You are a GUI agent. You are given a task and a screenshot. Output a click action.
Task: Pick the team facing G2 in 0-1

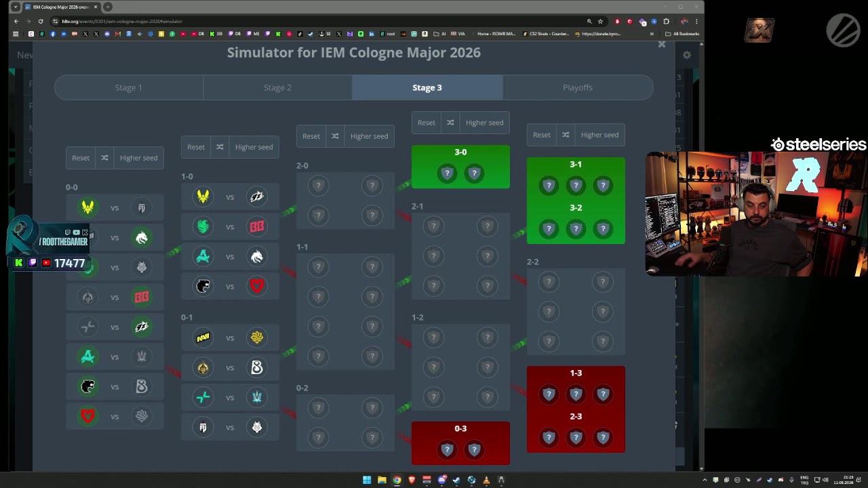click(203, 427)
